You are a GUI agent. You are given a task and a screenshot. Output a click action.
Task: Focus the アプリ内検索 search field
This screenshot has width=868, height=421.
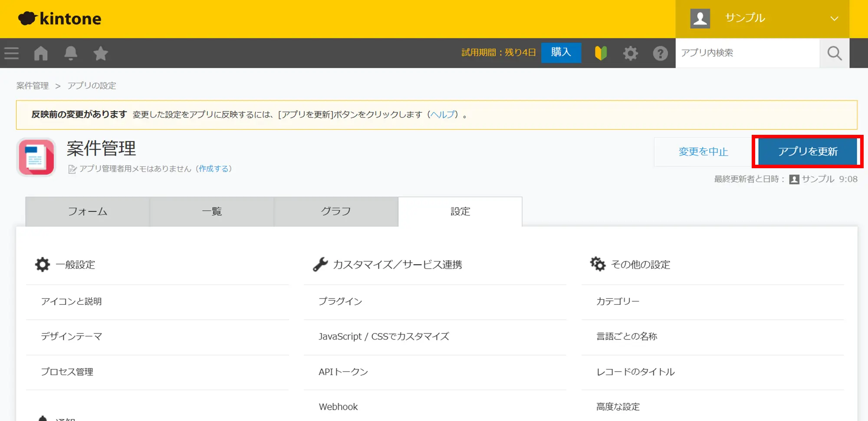747,53
